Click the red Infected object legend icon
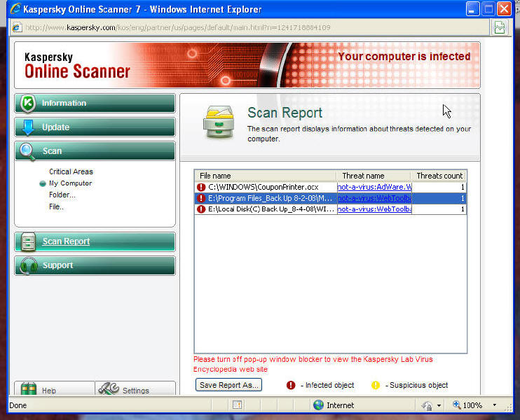This screenshot has width=520, height=420. pyautogui.click(x=291, y=385)
